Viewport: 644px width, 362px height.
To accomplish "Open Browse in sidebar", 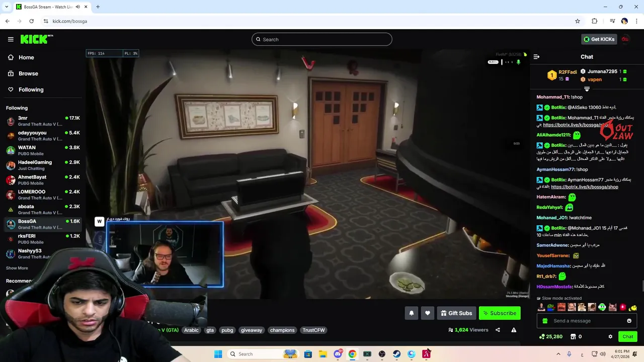I will pyautogui.click(x=28, y=73).
